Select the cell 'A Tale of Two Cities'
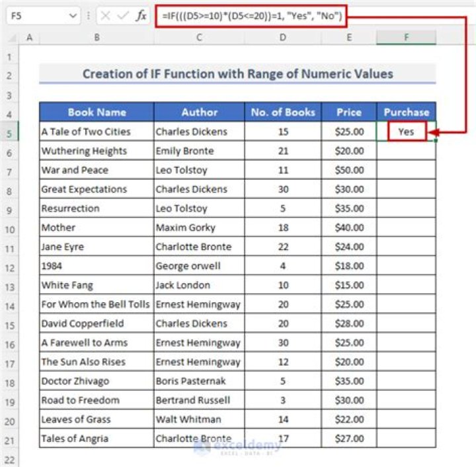Screen dimensions: 476x467 click(x=97, y=132)
